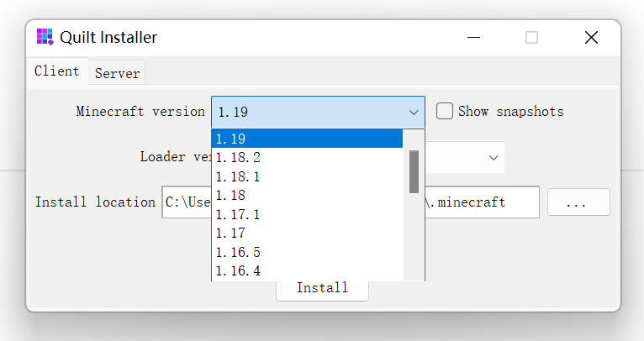Select the Client tab
The height and width of the screenshot is (341, 644).
coord(56,71)
